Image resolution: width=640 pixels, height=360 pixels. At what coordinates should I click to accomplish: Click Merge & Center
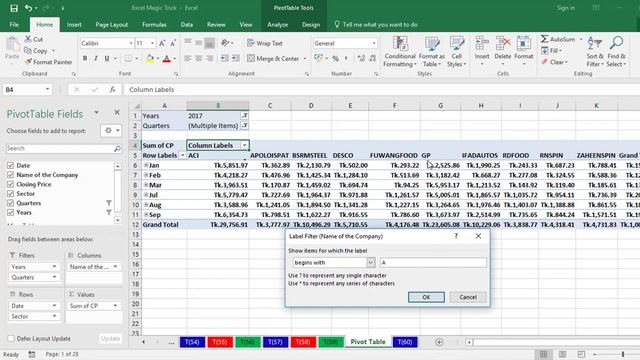(x=273, y=59)
